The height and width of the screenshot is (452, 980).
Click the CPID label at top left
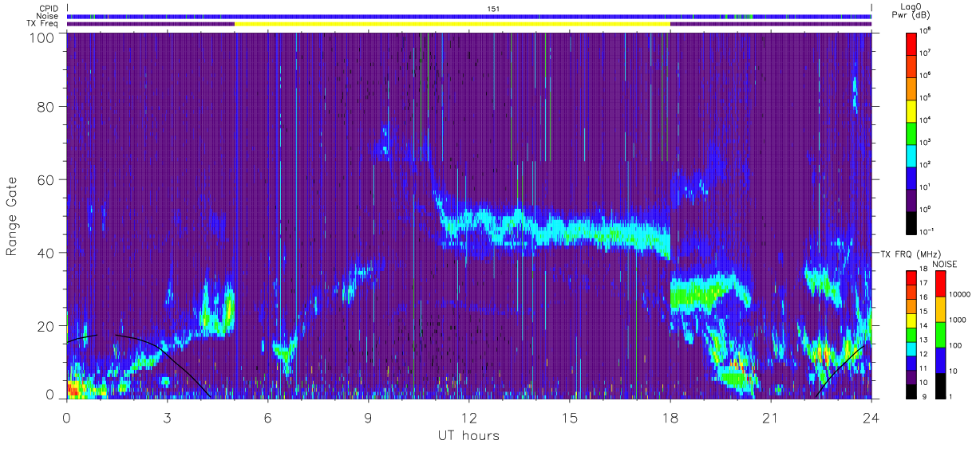48,9
